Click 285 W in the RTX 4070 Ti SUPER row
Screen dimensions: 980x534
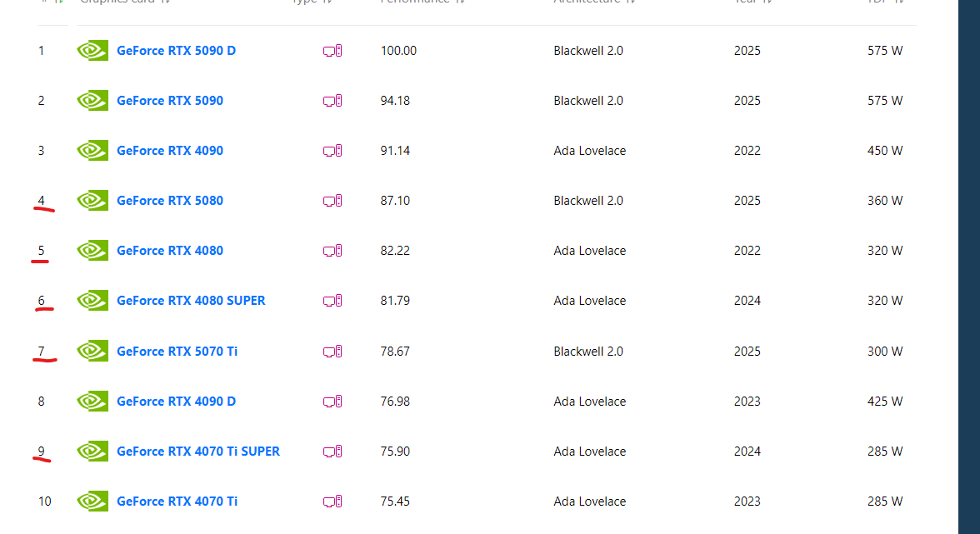[x=885, y=451]
